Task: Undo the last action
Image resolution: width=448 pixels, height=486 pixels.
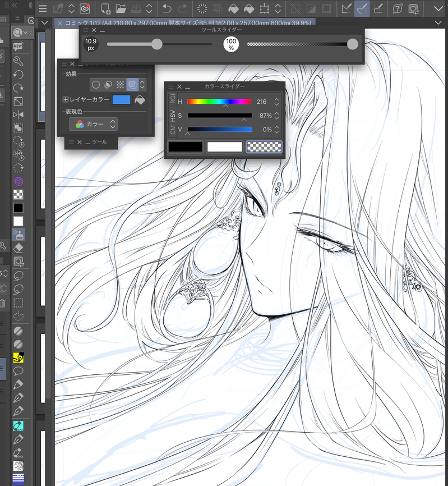Action: [167, 8]
